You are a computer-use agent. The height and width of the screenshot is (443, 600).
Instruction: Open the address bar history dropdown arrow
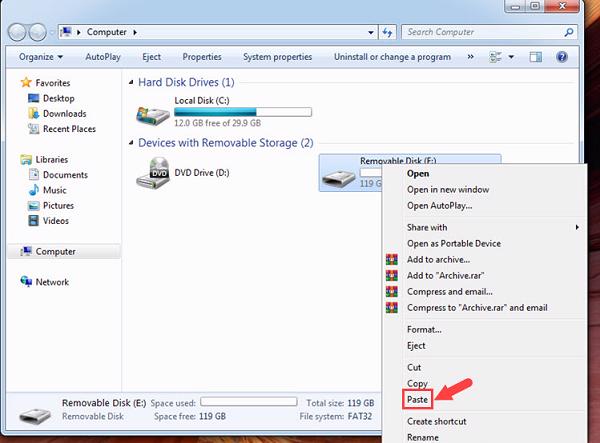370,33
